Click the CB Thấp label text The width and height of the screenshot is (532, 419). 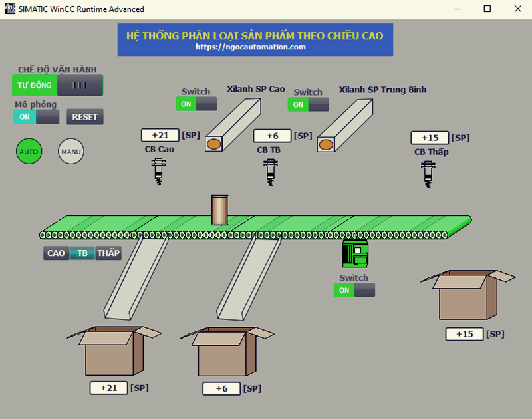pos(431,152)
